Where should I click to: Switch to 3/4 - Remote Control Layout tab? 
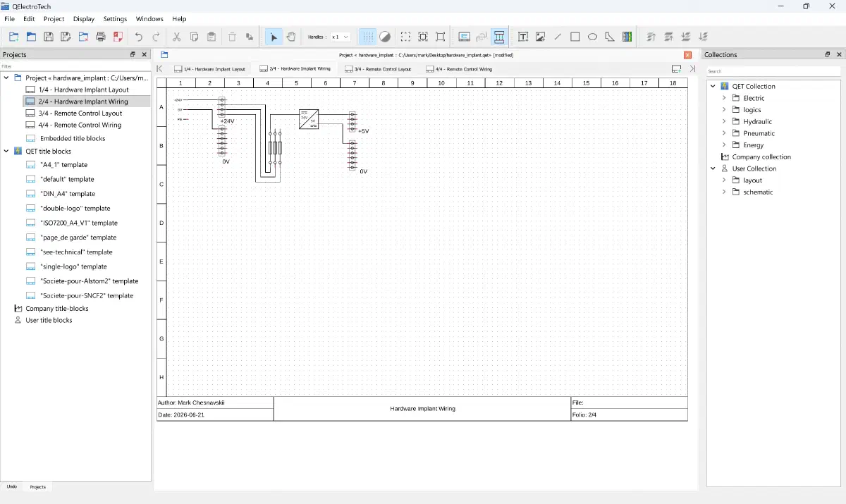pyautogui.click(x=378, y=69)
